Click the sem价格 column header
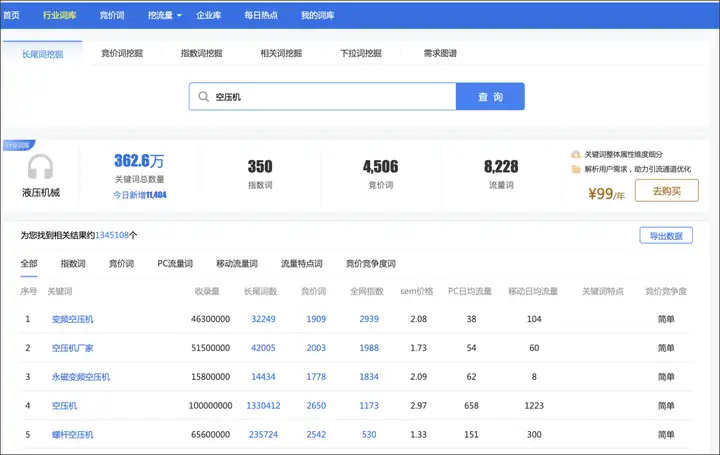720x455 pixels. click(416, 291)
